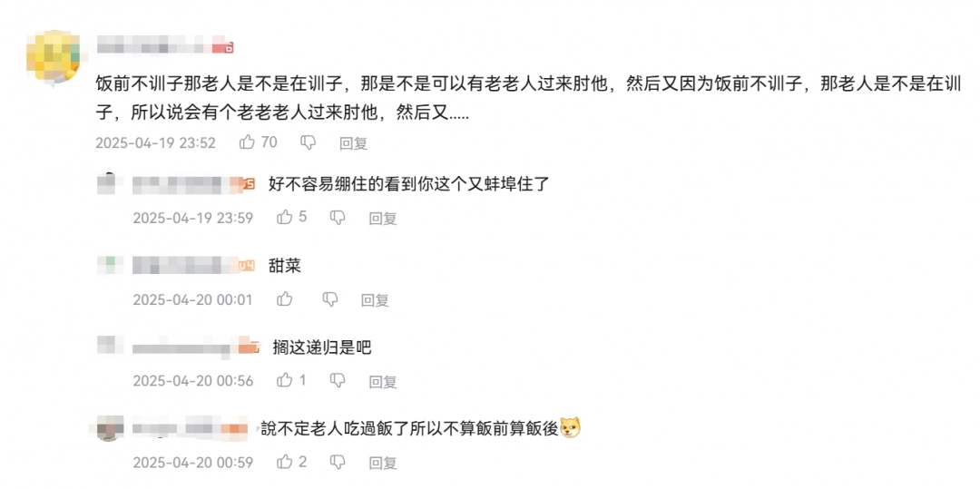Like the 搁这递归是吧 reply
The image size is (980, 489).
click(285, 381)
